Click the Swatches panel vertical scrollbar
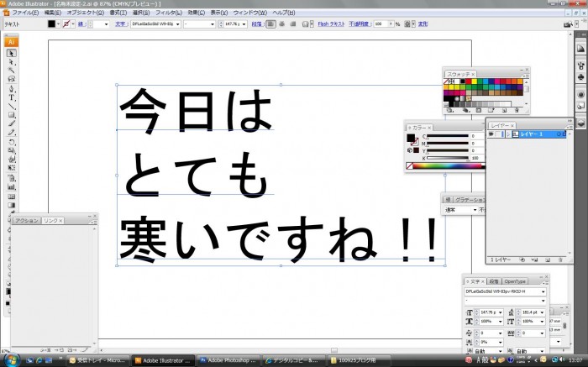 (x=527, y=92)
